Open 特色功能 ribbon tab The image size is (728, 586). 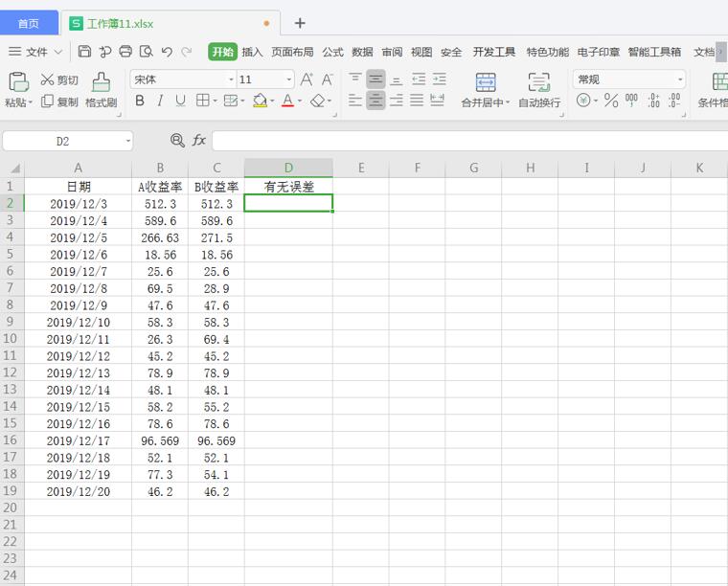pyautogui.click(x=548, y=52)
